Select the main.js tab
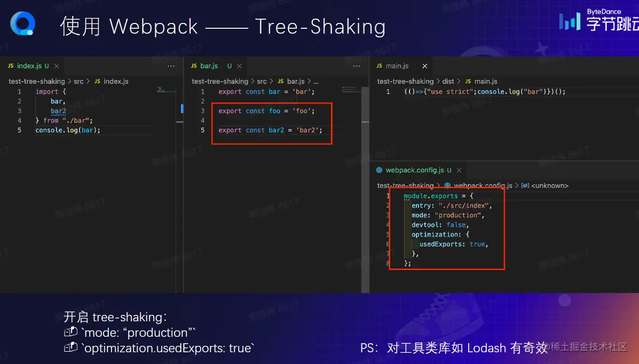The image size is (639, 364). click(397, 66)
